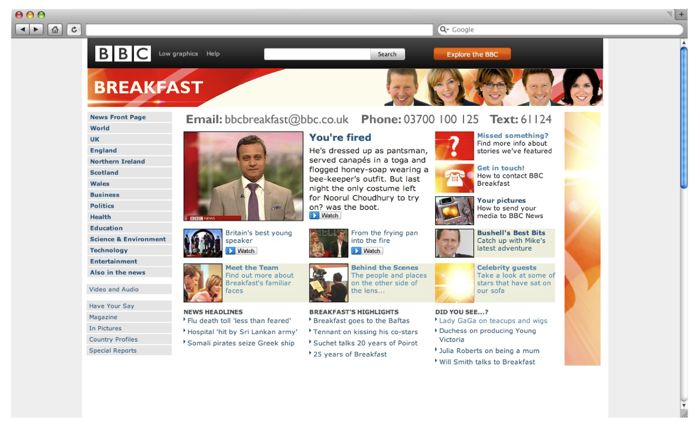699x436 pixels.
Task: Click Explore the BBC orange button
Action: pos(472,54)
